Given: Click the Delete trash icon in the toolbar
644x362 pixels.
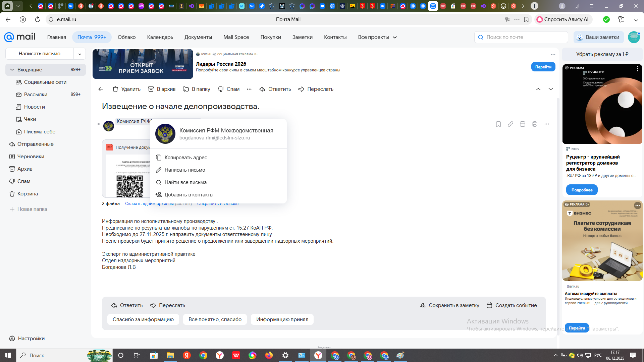Looking at the screenshot, I should tap(115, 89).
